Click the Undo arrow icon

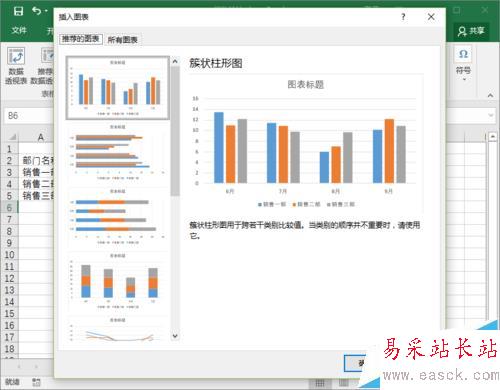click(37, 11)
